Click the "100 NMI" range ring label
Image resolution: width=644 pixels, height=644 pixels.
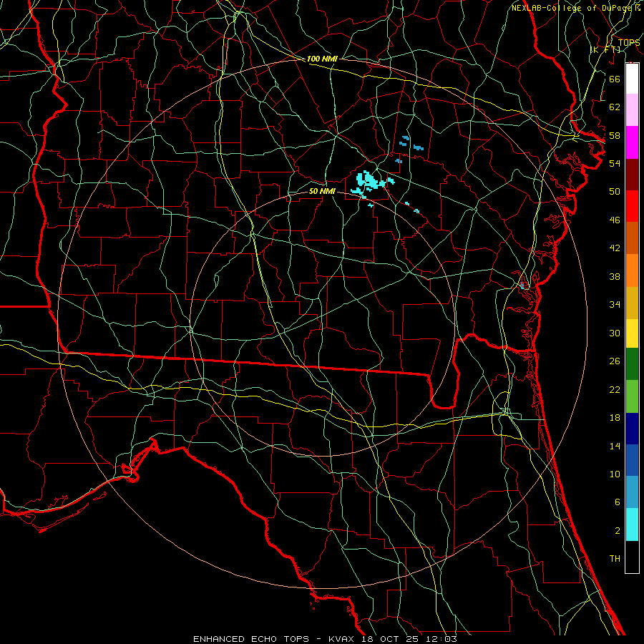322,59
